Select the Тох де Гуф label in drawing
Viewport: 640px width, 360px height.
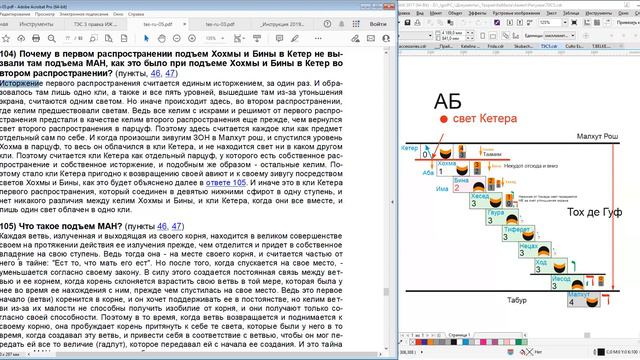point(595,212)
